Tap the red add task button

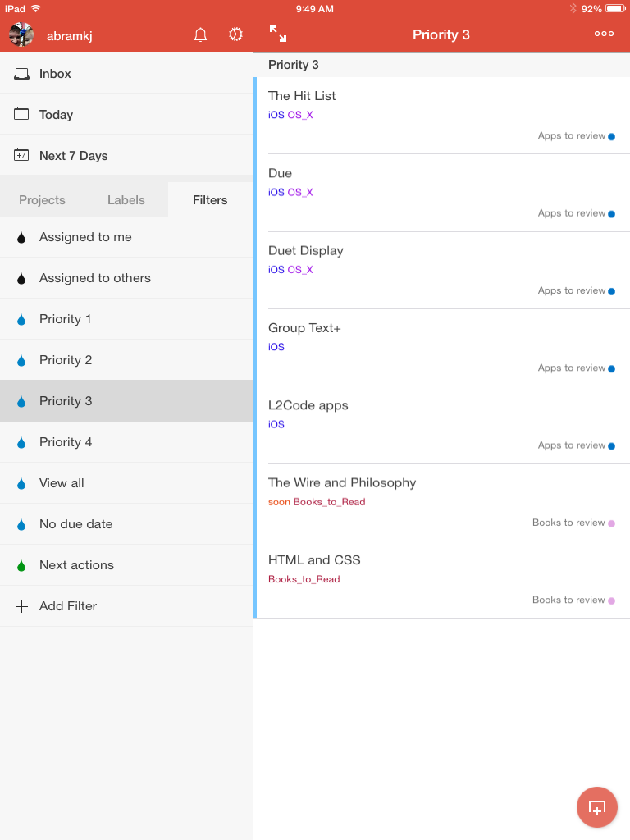(x=596, y=807)
